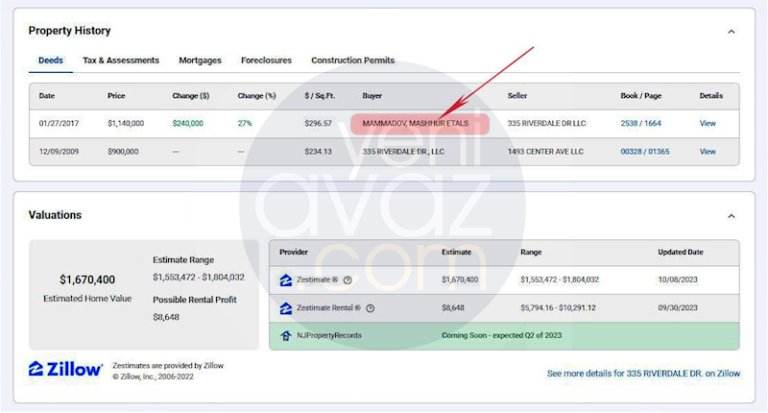
Task: Open book/page link 2538 / 1664
Action: [x=640, y=124]
